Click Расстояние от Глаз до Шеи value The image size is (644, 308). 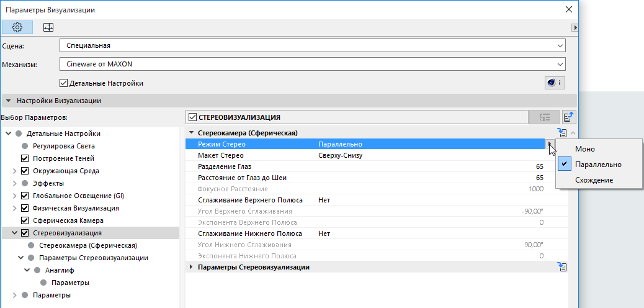click(x=540, y=178)
